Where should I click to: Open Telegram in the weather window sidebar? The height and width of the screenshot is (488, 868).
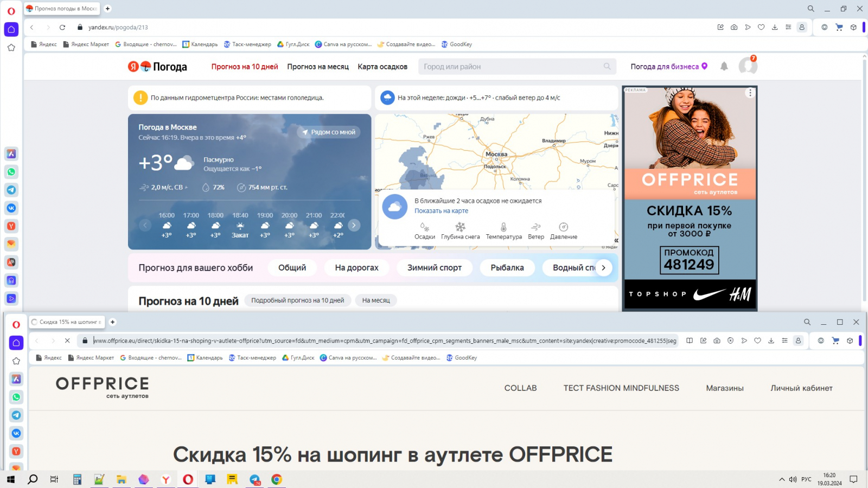11,190
